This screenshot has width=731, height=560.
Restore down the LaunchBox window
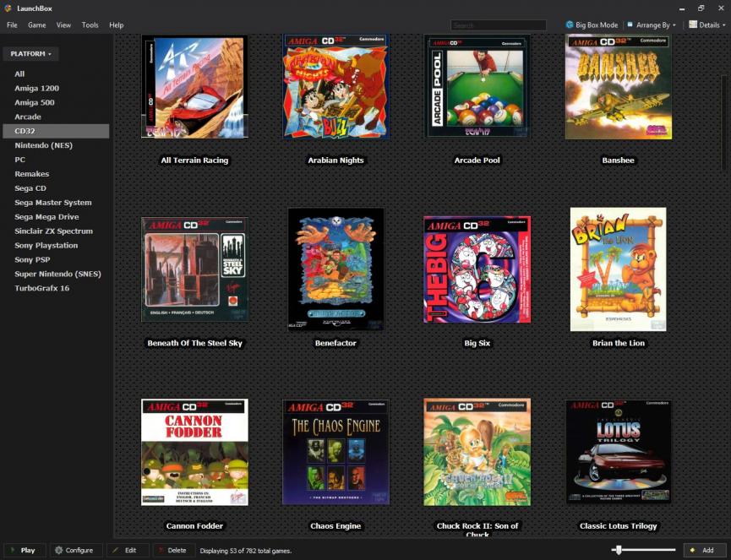pos(701,8)
